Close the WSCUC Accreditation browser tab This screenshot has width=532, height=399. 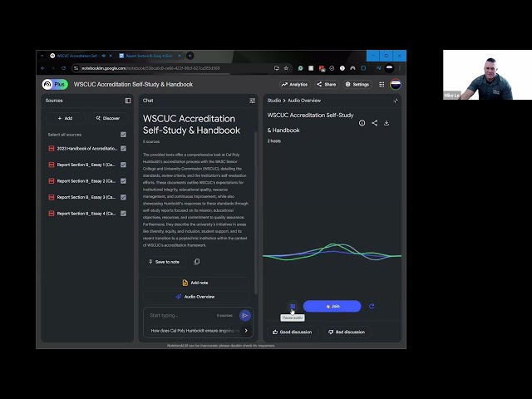coord(111,56)
